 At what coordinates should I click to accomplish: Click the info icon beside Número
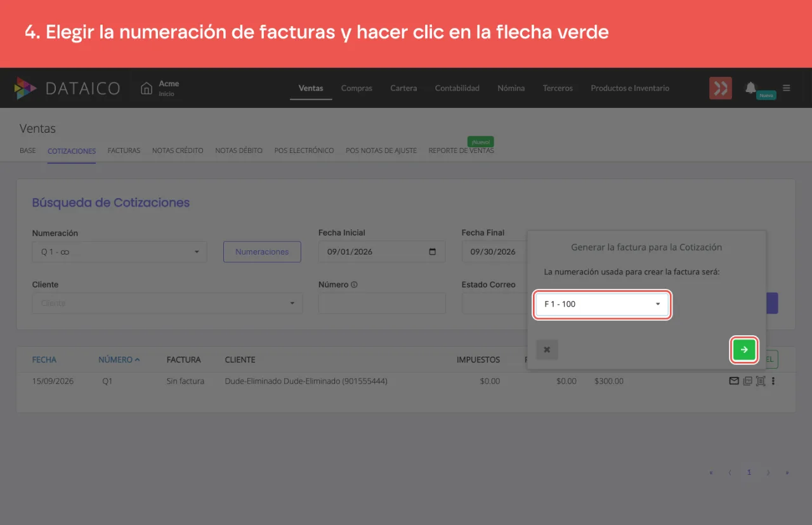[x=355, y=285]
